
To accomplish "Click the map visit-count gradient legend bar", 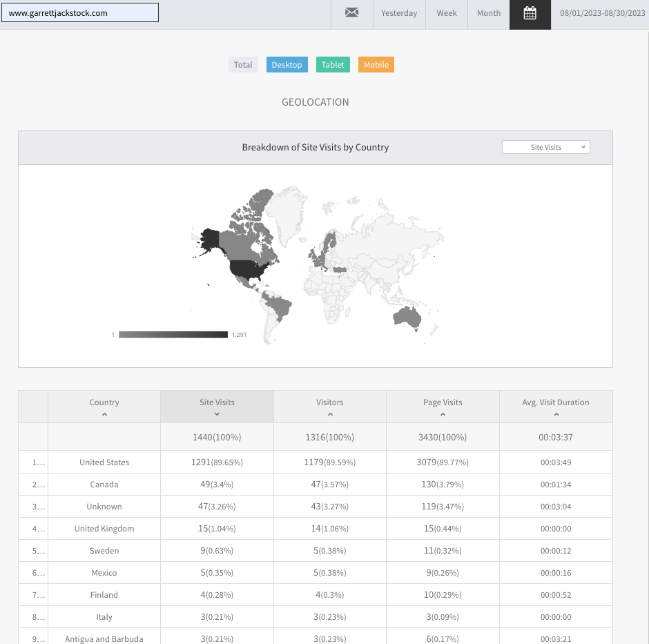I will click(173, 335).
